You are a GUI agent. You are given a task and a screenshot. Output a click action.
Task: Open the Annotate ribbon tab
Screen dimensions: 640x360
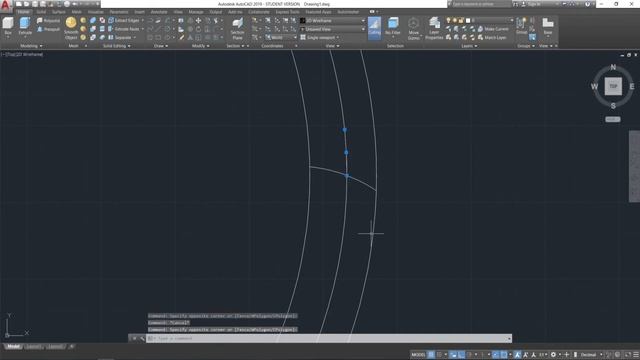click(159, 12)
